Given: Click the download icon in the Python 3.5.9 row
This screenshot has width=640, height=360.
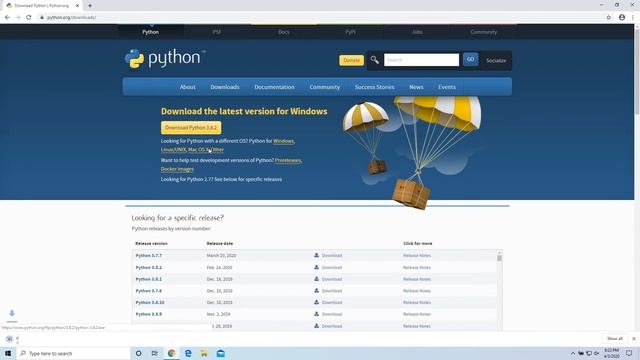Looking at the screenshot, I should pyautogui.click(x=316, y=314).
